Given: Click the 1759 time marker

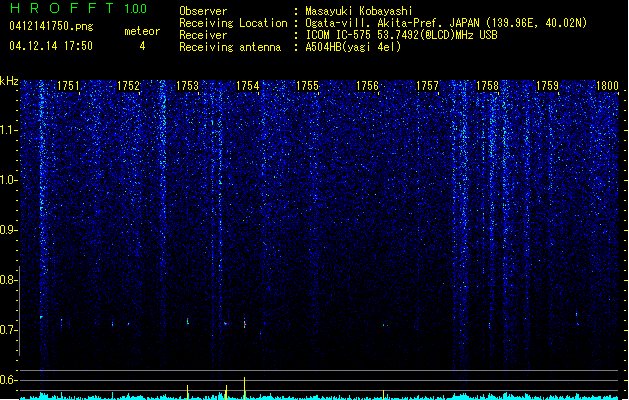Looking at the screenshot, I should coord(548,86).
